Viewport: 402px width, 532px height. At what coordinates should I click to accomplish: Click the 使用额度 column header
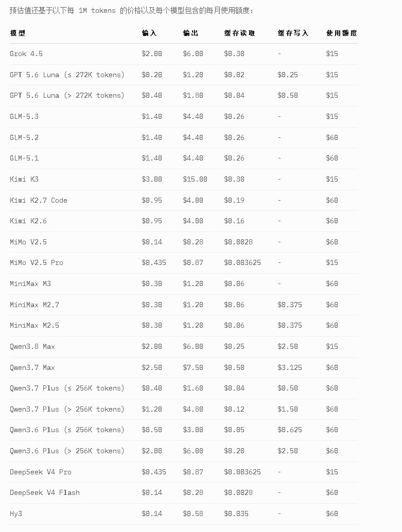tap(342, 33)
